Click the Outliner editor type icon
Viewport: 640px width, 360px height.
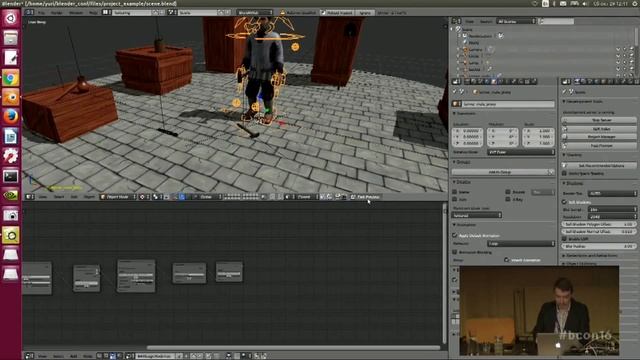[x=456, y=21]
